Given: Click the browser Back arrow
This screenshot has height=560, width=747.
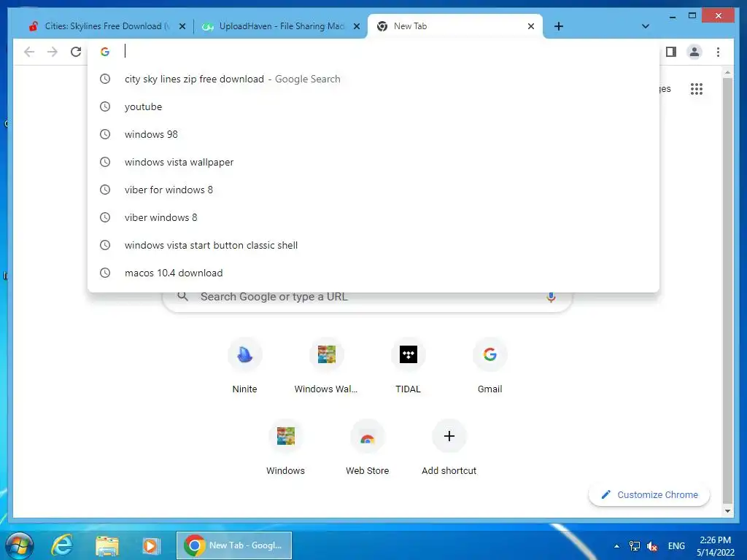Looking at the screenshot, I should click(29, 52).
